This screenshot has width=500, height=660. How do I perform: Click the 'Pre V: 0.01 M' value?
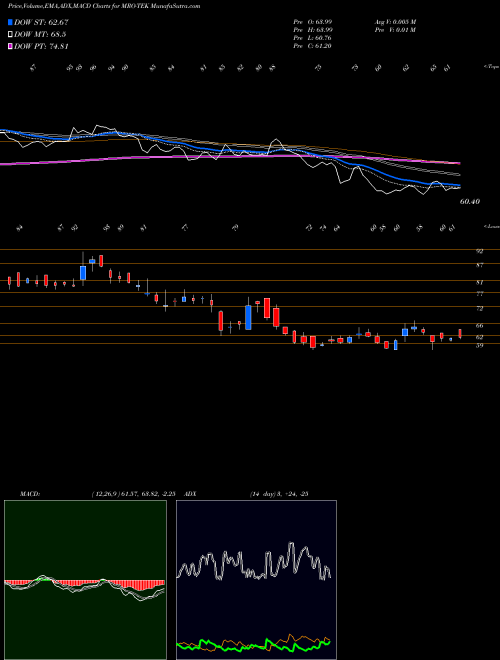395,30
